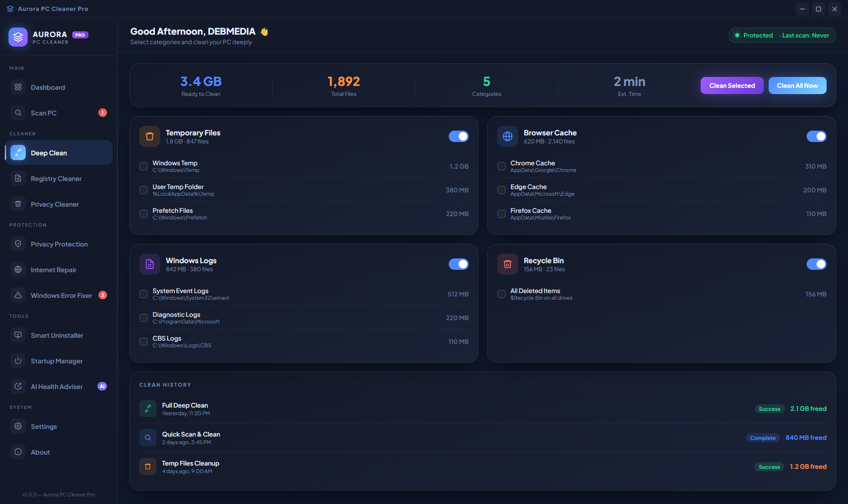The image size is (848, 504).
Task: Click the red alert badge on Scan PC
Action: pyautogui.click(x=103, y=113)
